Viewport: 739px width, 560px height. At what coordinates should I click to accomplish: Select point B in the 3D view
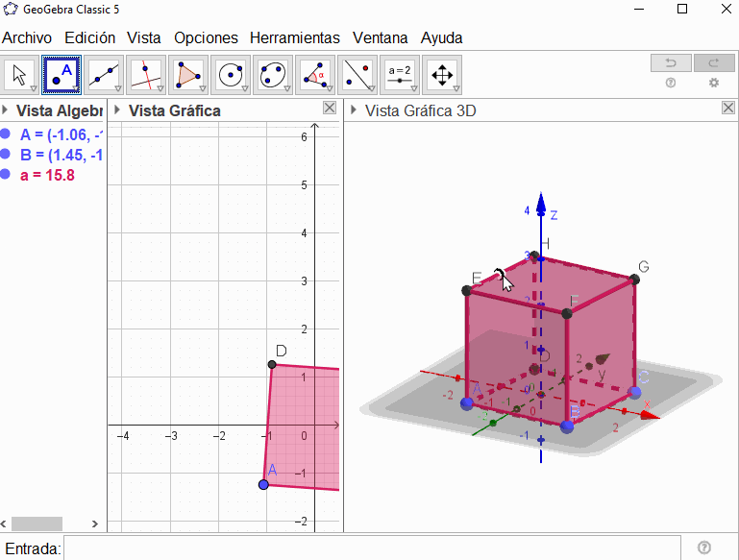pos(567,426)
